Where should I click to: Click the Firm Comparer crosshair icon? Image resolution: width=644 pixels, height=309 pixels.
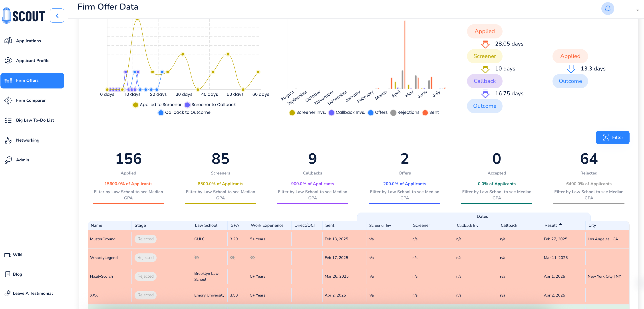point(8,100)
